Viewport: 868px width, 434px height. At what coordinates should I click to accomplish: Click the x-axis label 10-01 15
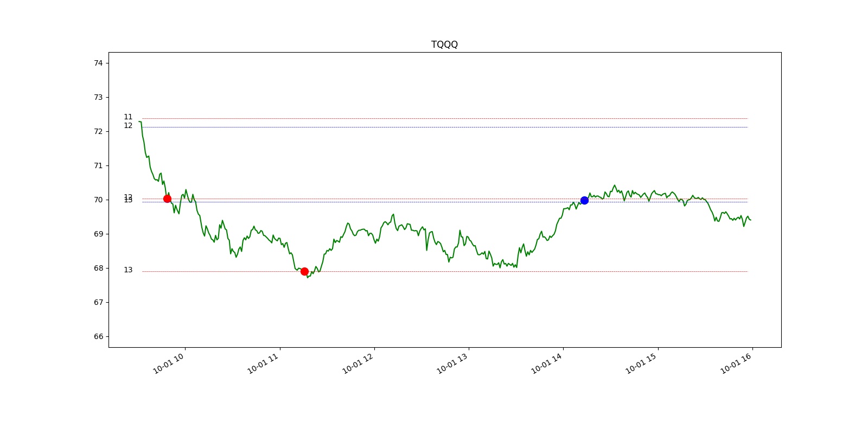point(642,363)
